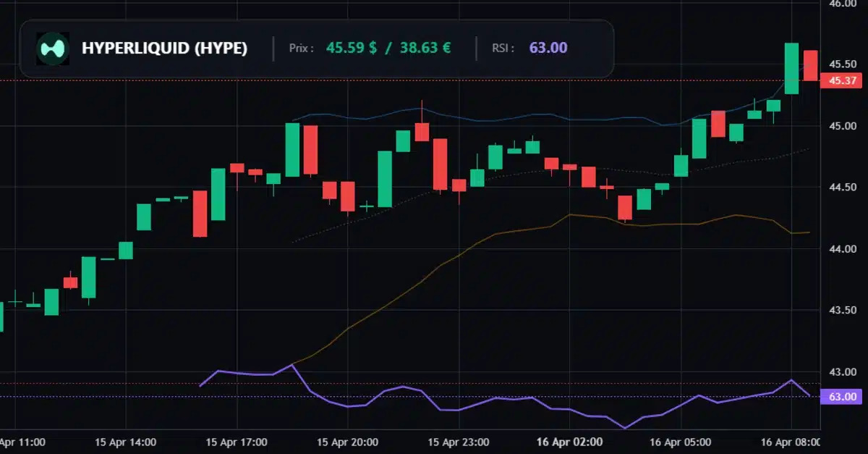
Task: Select the purple 63.00 RSI axis tag
Action: coord(843,397)
